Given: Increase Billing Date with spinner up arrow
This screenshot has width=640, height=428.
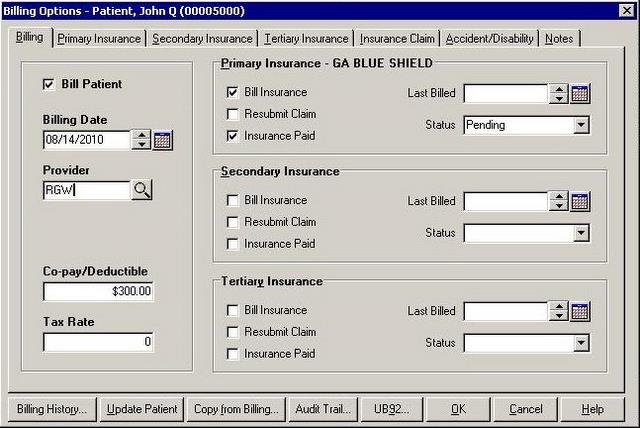Looking at the screenshot, I should pyautogui.click(x=142, y=135).
